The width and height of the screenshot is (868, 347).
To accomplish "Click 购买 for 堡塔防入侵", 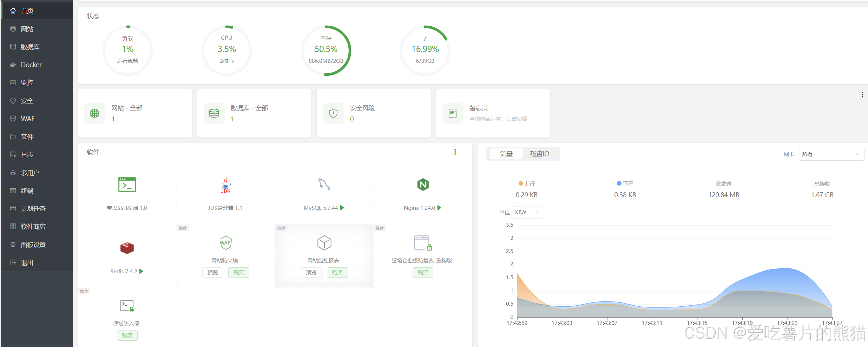I will (x=127, y=335).
